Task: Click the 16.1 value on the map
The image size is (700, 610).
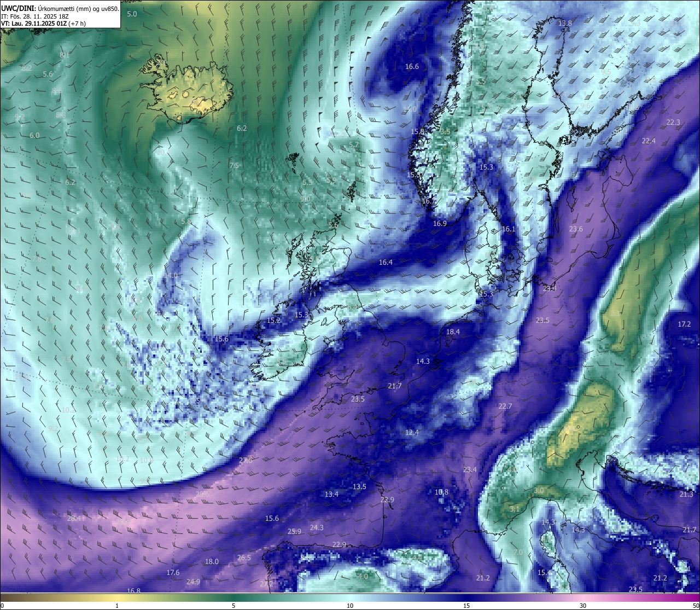Action: point(509,229)
